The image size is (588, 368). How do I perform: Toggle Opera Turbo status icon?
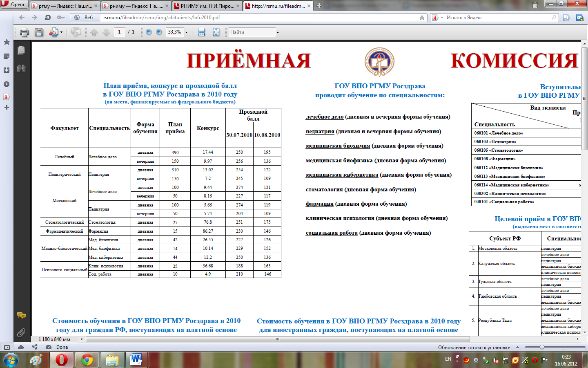point(49,347)
